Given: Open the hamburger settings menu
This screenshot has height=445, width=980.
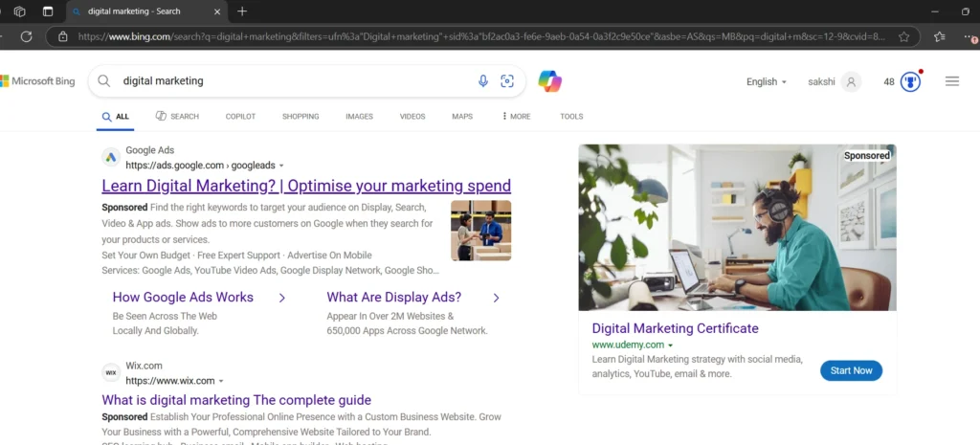Looking at the screenshot, I should point(952,81).
